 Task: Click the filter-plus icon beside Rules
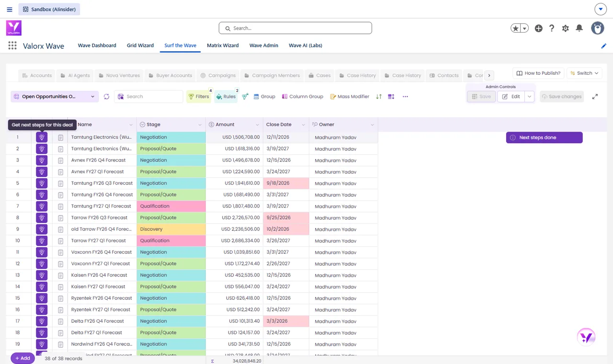[x=245, y=96]
